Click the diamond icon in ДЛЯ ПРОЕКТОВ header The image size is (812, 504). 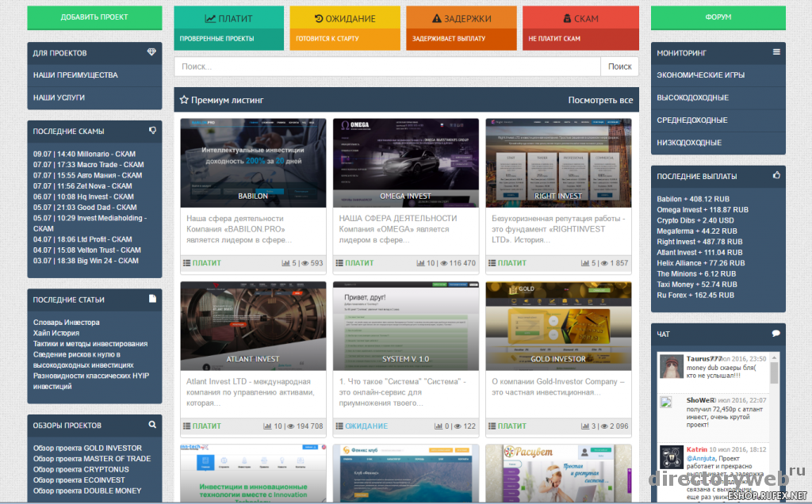point(151,52)
